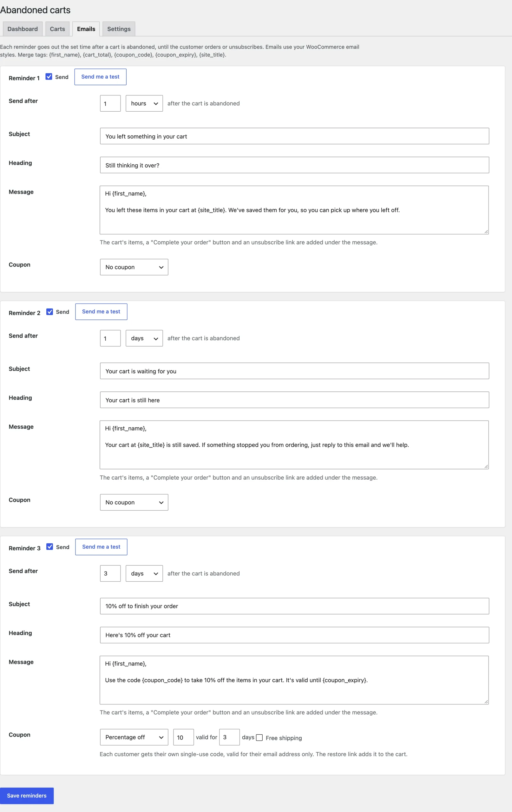Click Send me a test for Reminder 2
The height and width of the screenshot is (812, 512).
[101, 311]
